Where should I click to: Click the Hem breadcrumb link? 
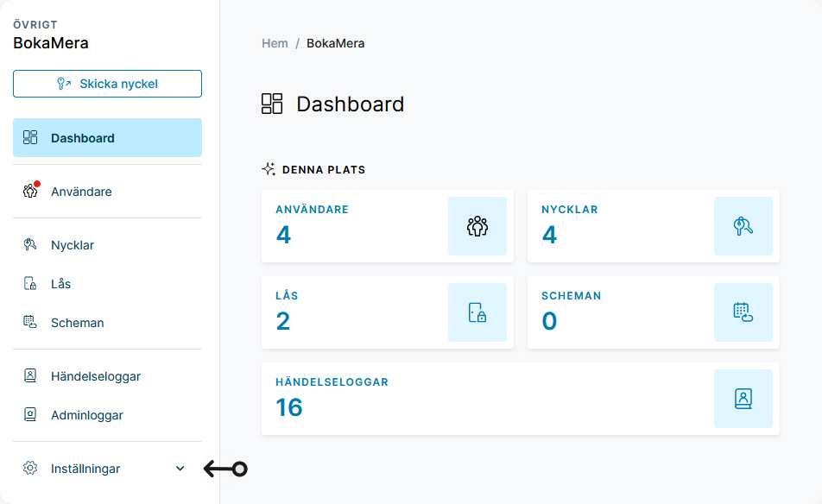click(x=275, y=43)
